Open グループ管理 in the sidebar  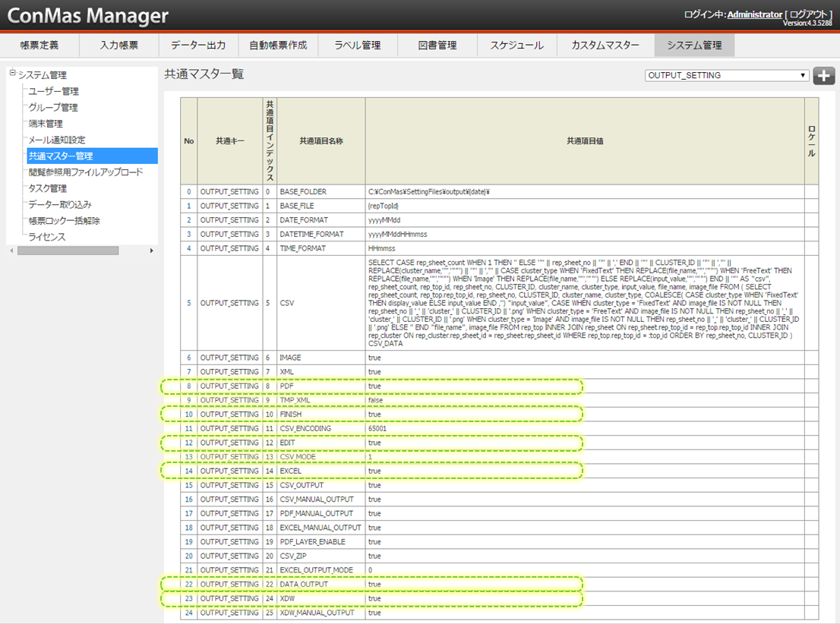(54, 107)
